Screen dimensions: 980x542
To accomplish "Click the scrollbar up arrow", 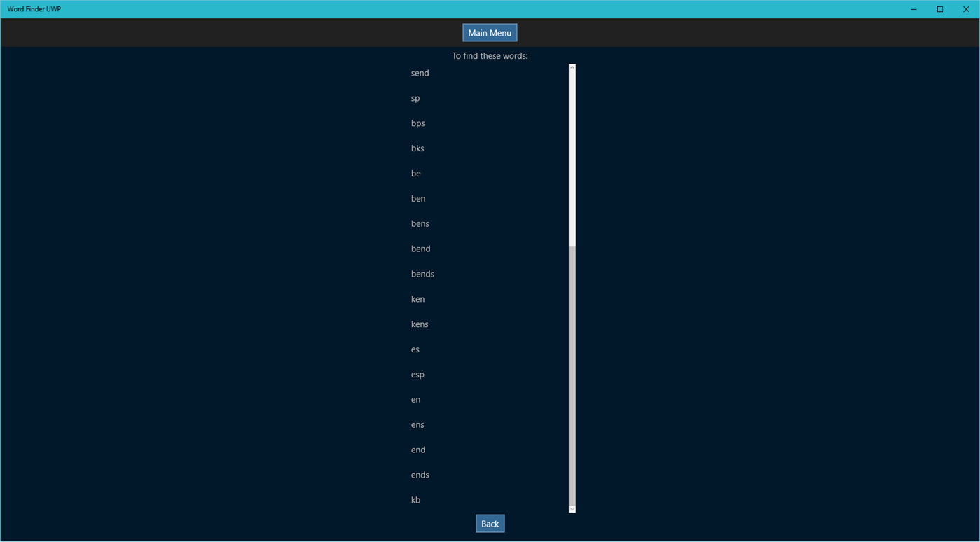I will pos(571,67).
